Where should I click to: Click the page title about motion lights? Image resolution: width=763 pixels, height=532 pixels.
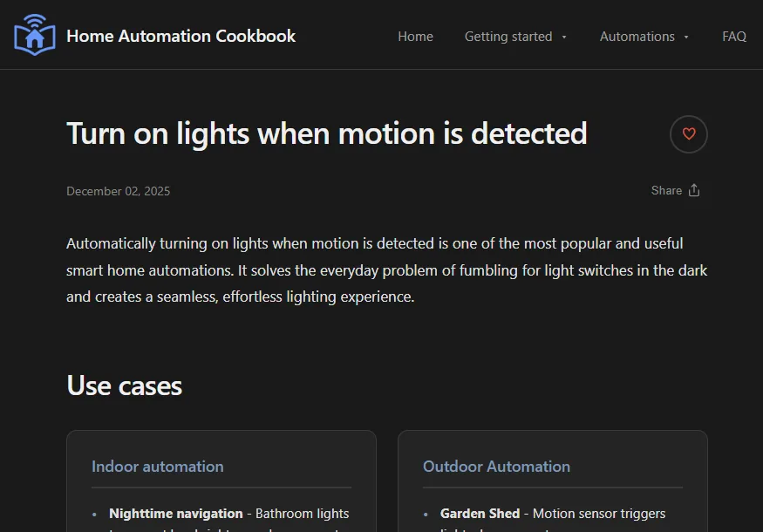coord(327,133)
